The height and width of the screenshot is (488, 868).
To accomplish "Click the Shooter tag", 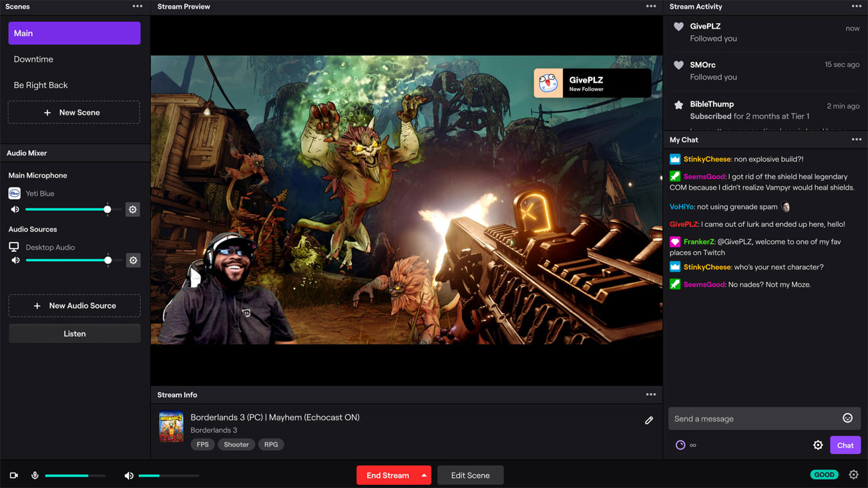I will pos(236,445).
